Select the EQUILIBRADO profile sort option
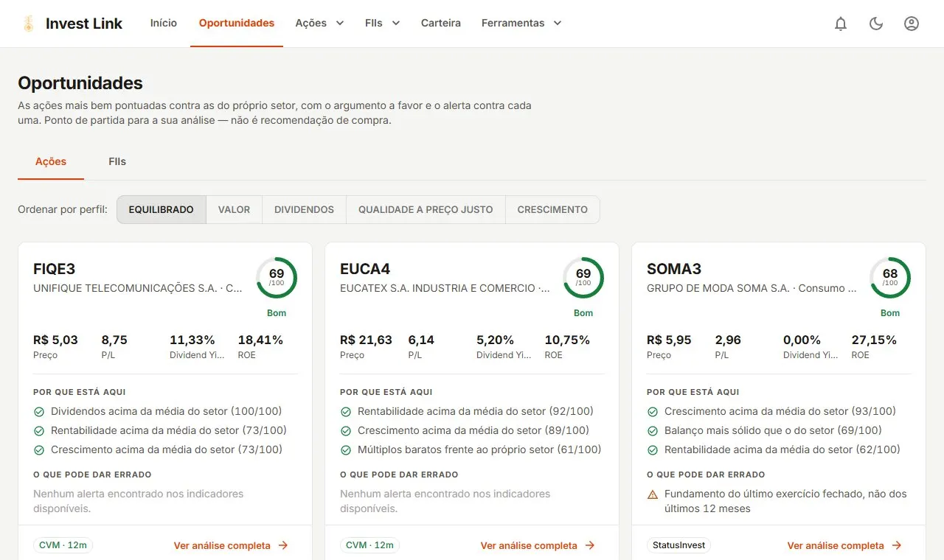 coord(162,209)
